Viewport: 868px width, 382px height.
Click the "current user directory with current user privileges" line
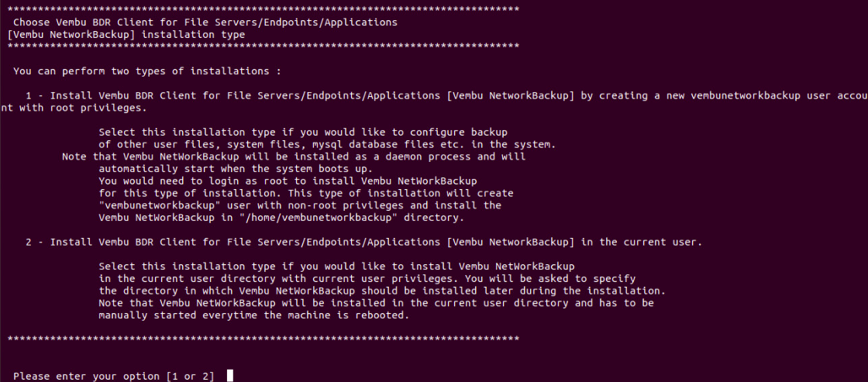point(367,279)
